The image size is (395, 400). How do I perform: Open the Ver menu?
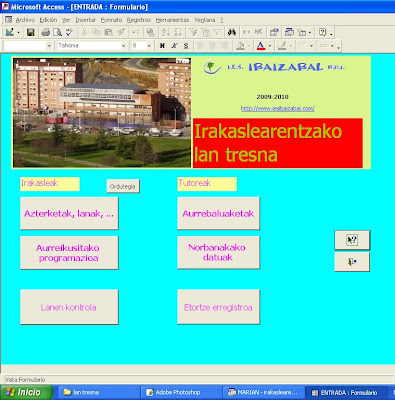(66, 20)
